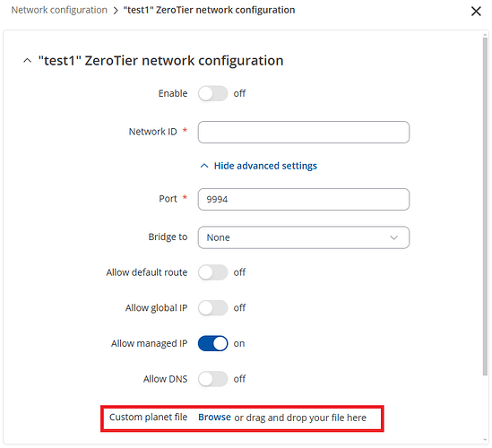Switch on Allow DNS
The width and height of the screenshot is (492, 448).
(x=212, y=379)
